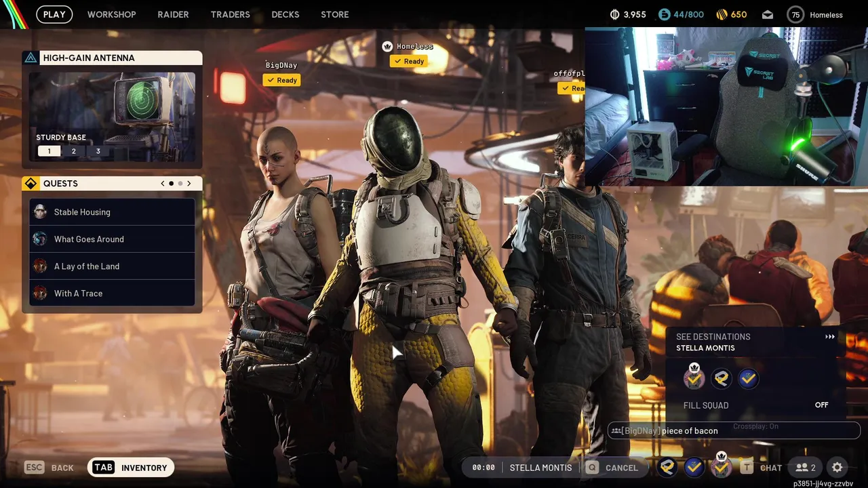Open the PLAY tab
Image resolution: width=868 pixels, height=488 pixels.
(x=54, y=14)
